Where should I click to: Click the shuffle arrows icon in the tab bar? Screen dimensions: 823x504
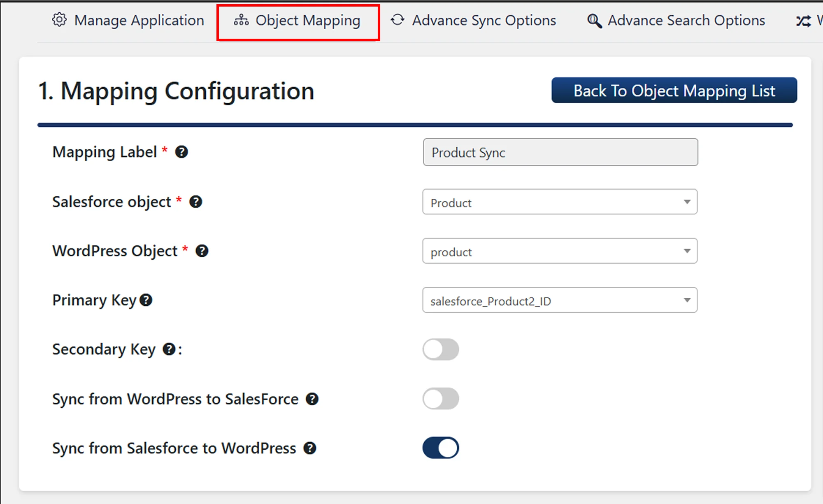tap(803, 21)
